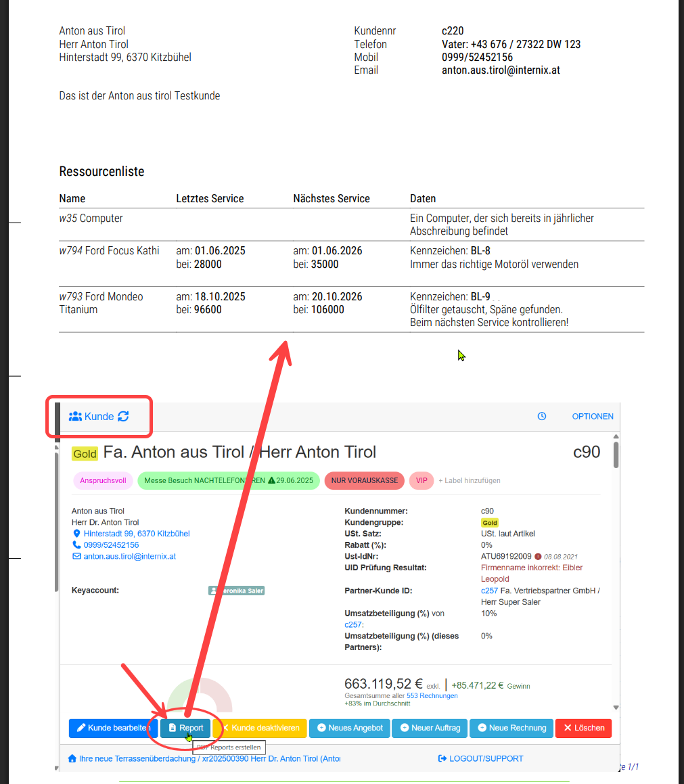Click Ressourcenliste heading
Viewport: 684px width, 784px height.
click(101, 172)
